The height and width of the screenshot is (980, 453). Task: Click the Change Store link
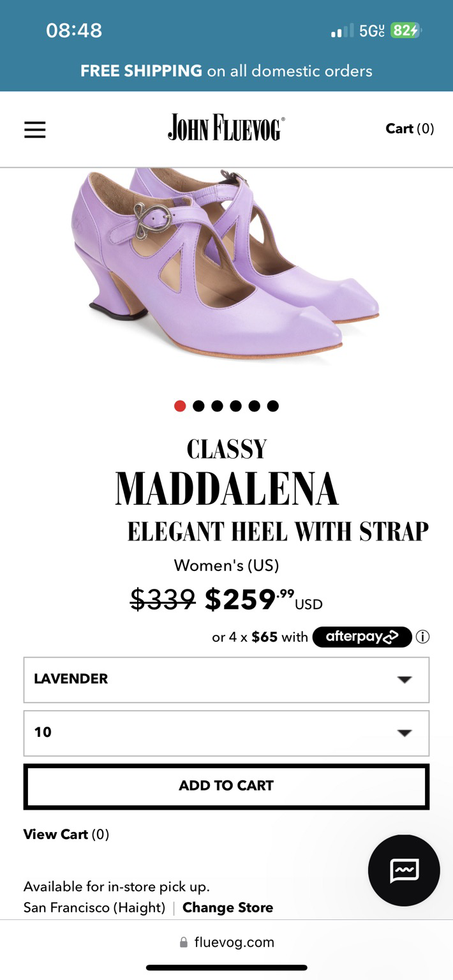[228, 907]
